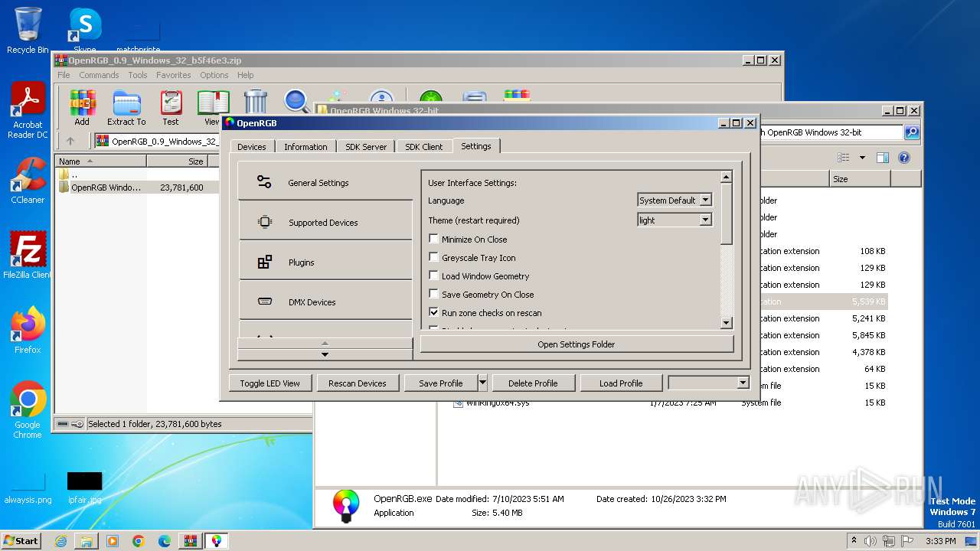Expand Explorer view options arrow

862,158
